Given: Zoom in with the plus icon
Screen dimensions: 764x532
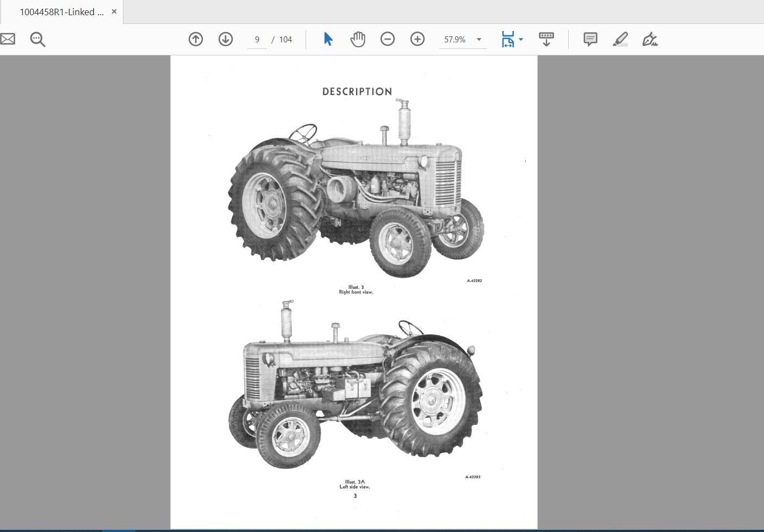Looking at the screenshot, I should click(418, 39).
